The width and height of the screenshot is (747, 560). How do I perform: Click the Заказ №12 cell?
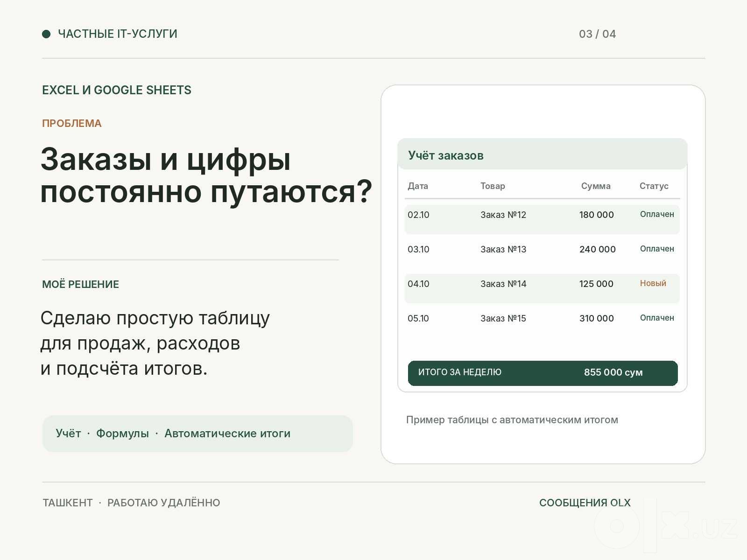tap(503, 215)
